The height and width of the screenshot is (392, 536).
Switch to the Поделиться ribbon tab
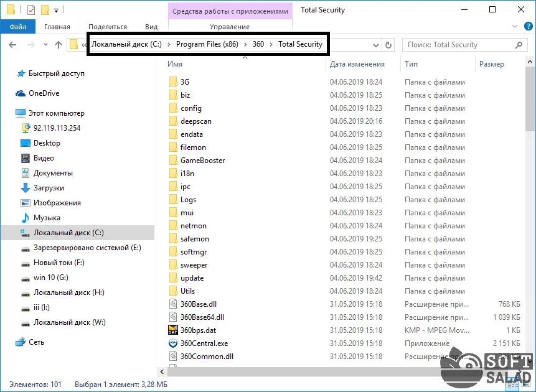(108, 27)
